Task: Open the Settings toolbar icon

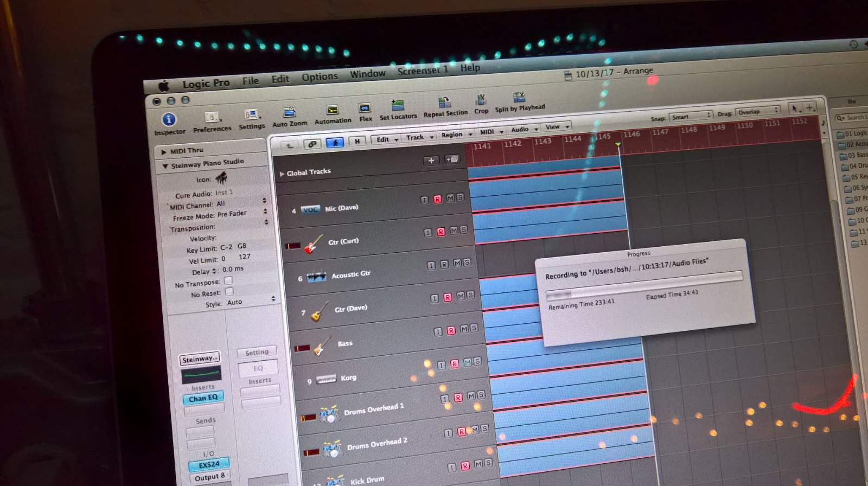Action: pyautogui.click(x=251, y=114)
